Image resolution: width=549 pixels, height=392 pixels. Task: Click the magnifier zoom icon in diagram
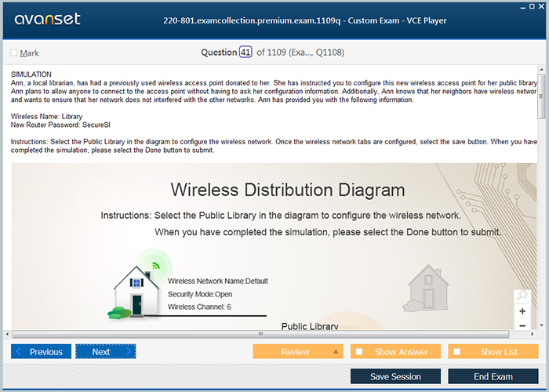tap(522, 296)
